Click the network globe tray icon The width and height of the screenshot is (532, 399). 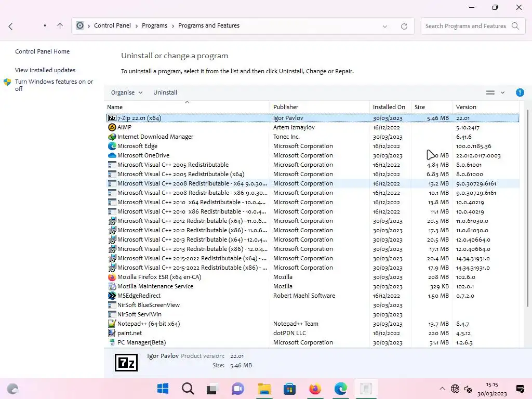455,389
